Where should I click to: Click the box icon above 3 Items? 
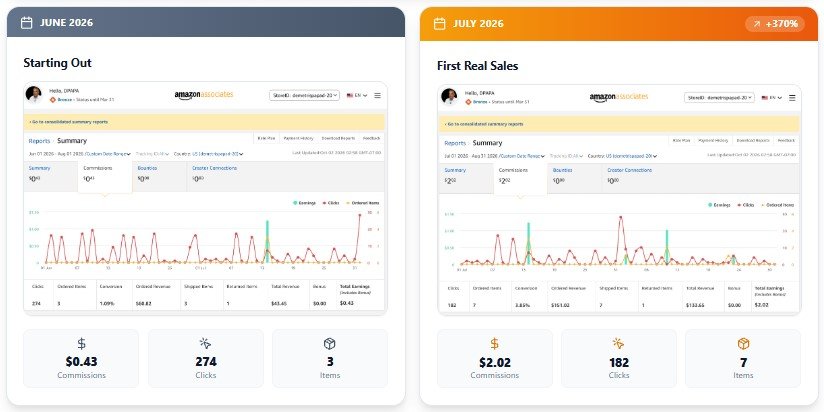[x=329, y=344]
